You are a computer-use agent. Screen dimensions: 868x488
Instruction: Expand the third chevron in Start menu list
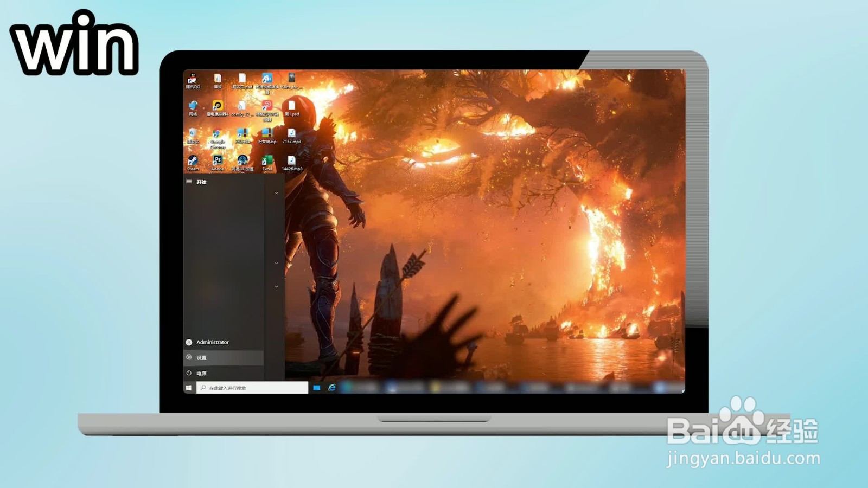(x=276, y=286)
